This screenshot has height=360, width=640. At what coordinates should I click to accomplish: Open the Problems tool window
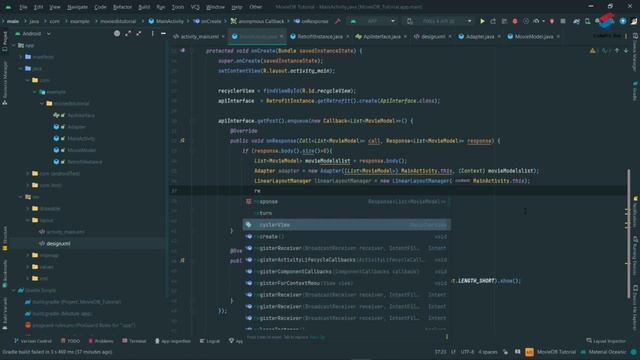pos(101,341)
